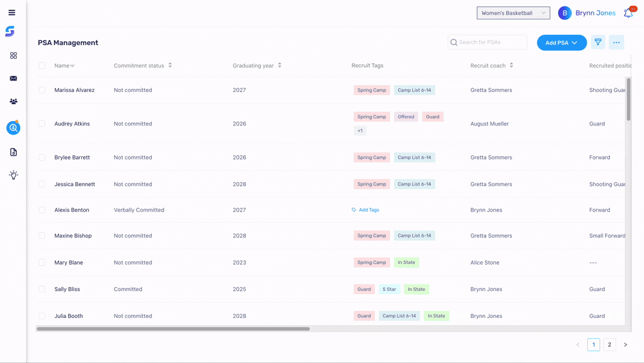Click the PSA Management heading
This screenshot has height=363, width=644.
pos(68,42)
